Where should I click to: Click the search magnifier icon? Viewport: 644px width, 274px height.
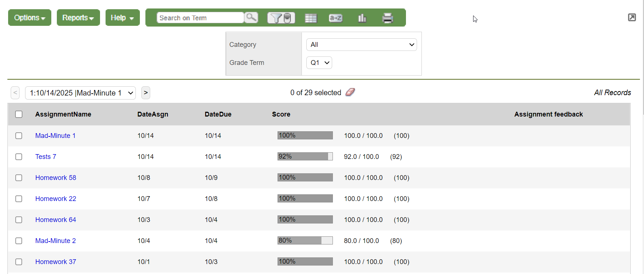click(251, 17)
